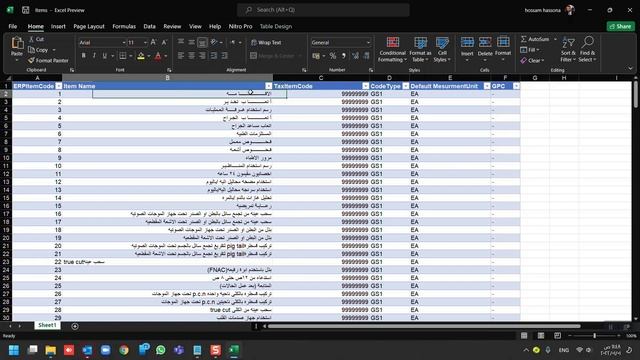Image resolution: width=640 pixels, height=360 pixels.
Task: Apply the yellow fill color
Action: (x=141, y=56)
